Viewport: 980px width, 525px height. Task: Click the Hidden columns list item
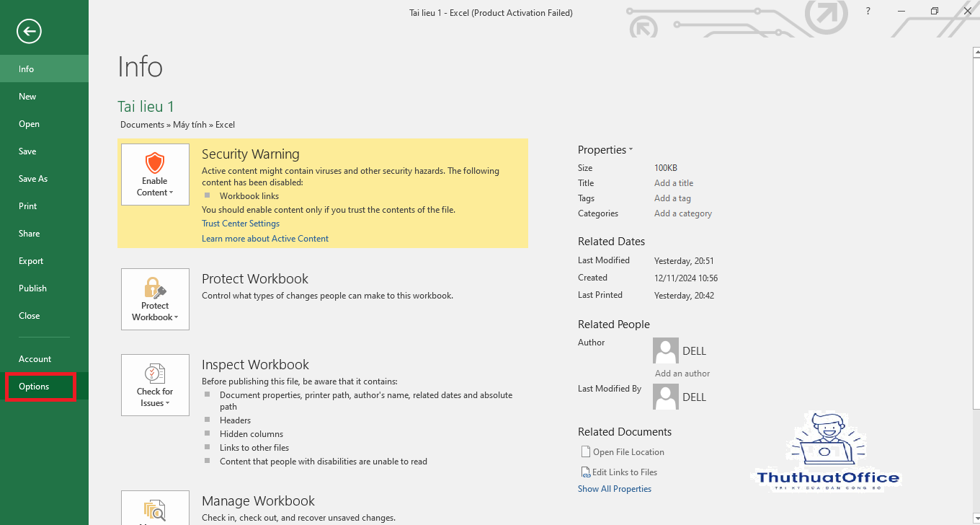[251, 434]
